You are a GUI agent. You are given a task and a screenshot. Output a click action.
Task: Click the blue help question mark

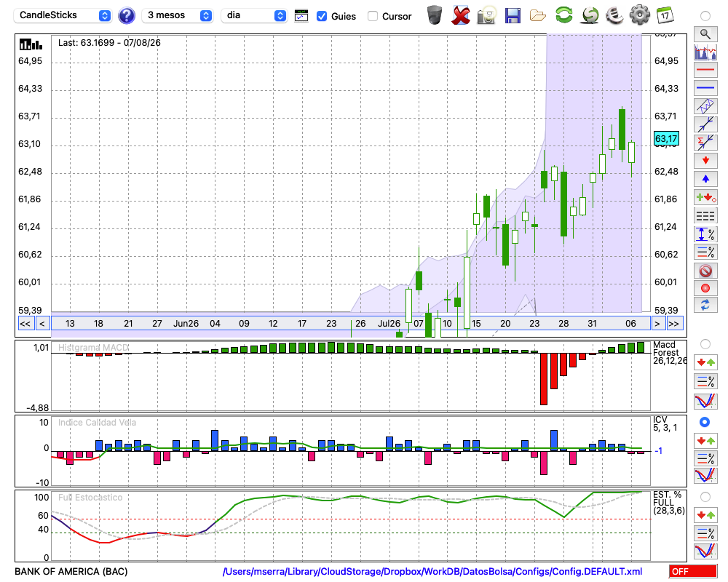point(126,16)
